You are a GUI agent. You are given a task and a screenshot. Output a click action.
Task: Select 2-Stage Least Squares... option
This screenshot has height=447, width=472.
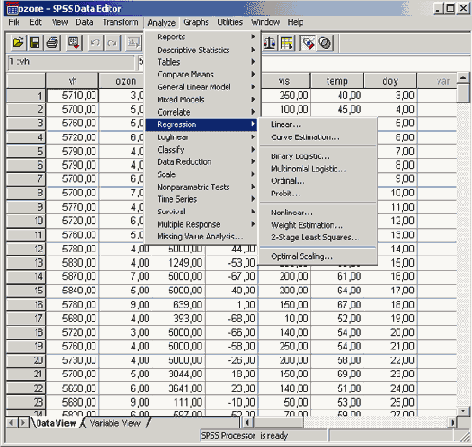coord(318,237)
